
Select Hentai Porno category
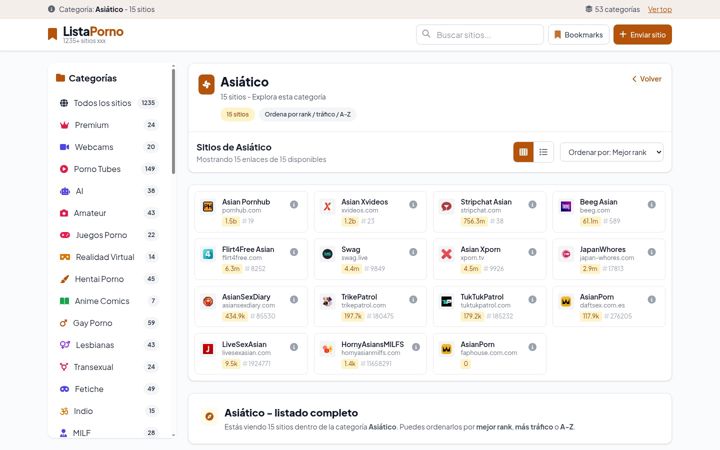pyautogui.click(x=108, y=279)
